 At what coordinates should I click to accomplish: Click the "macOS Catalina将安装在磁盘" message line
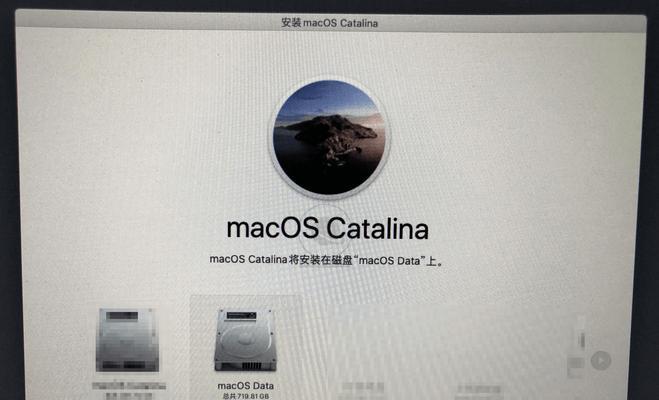tap(327, 260)
